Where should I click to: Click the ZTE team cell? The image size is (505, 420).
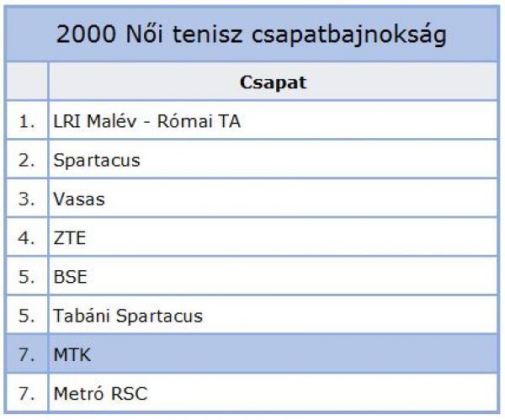point(273,237)
